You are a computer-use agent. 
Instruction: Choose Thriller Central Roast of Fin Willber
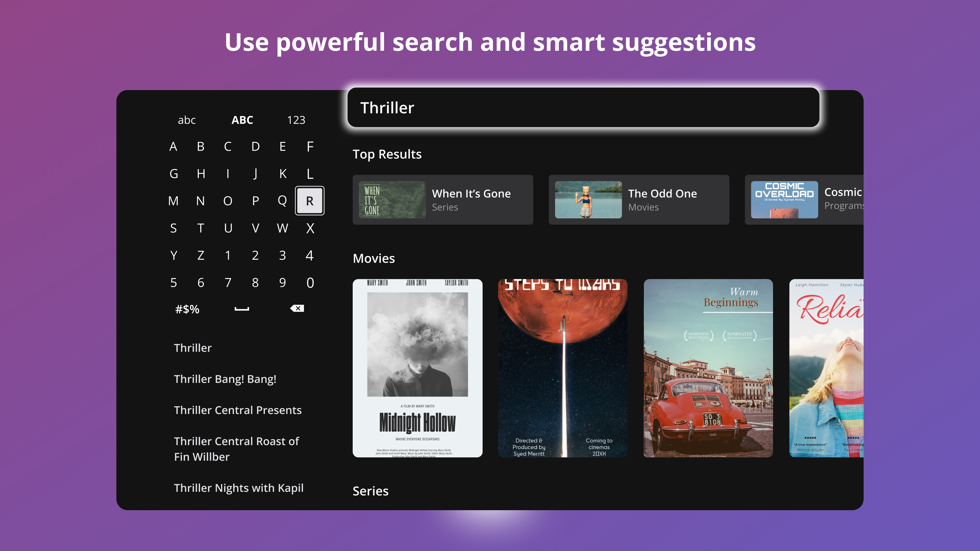point(236,449)
